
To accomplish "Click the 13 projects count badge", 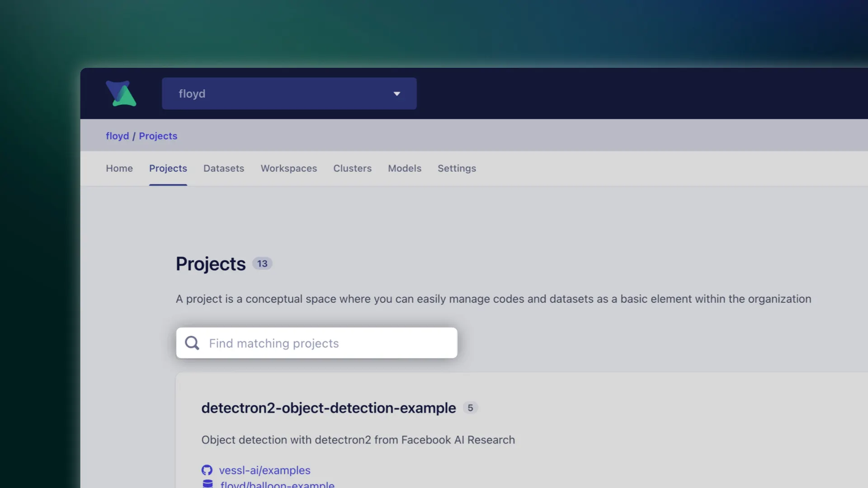I will 262,263.
